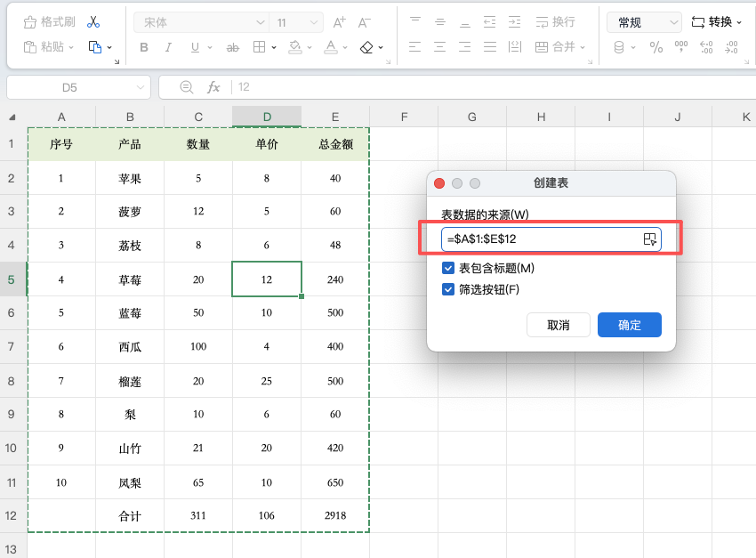
Task: Click the cell with total 2918
Action: coord(335,515)
